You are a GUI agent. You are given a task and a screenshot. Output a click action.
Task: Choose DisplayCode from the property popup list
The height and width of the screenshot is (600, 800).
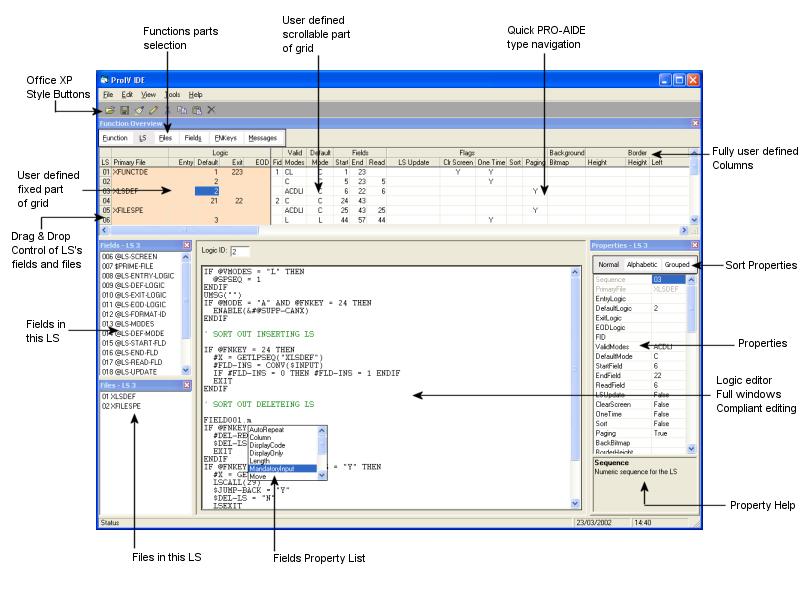[282, 445]
